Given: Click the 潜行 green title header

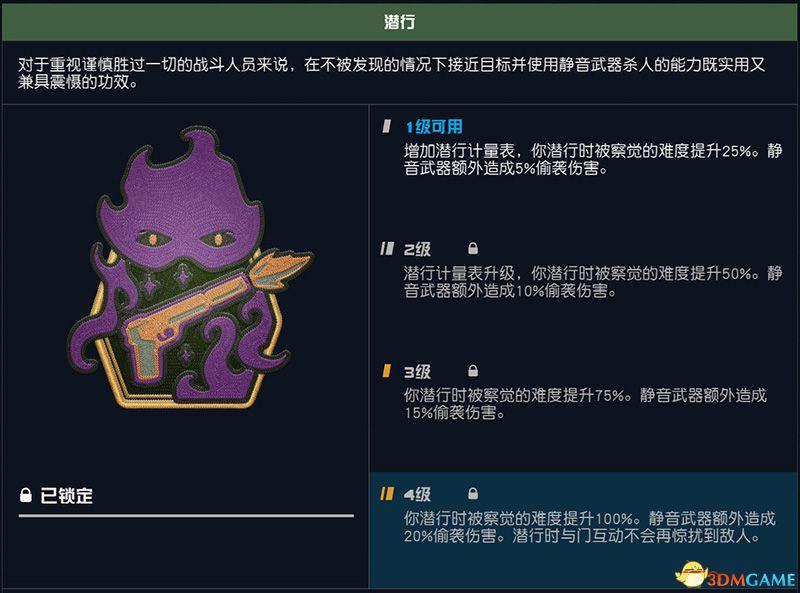Looking at the screenshot, I should pyautogui.click(x=400, y=22).
